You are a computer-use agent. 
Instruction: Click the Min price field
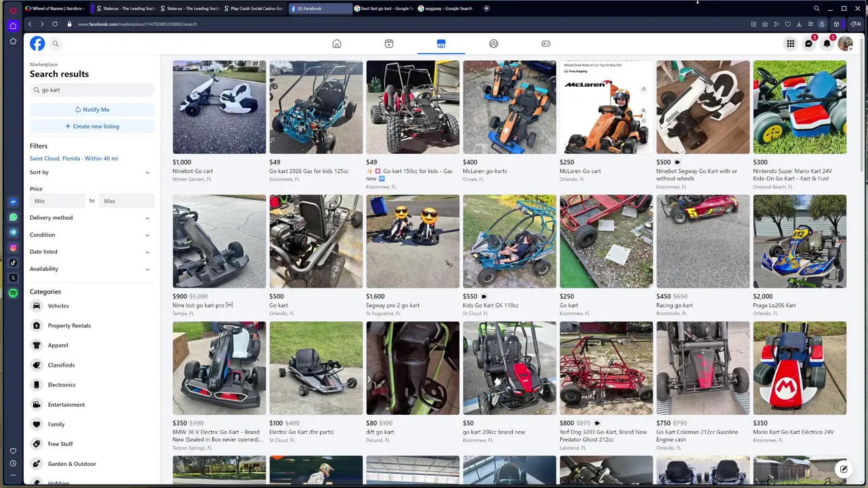pos(58,201)
